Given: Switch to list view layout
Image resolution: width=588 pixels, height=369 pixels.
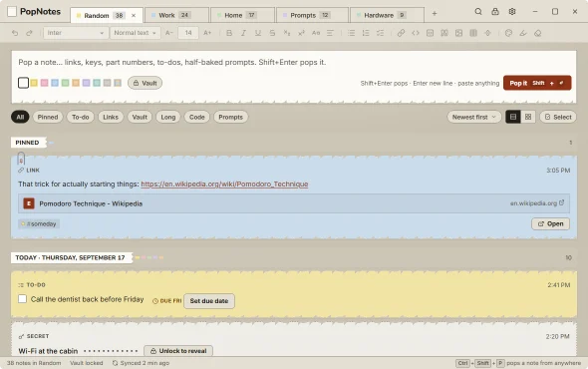Looking at the screenshot, I should [513, 117].
